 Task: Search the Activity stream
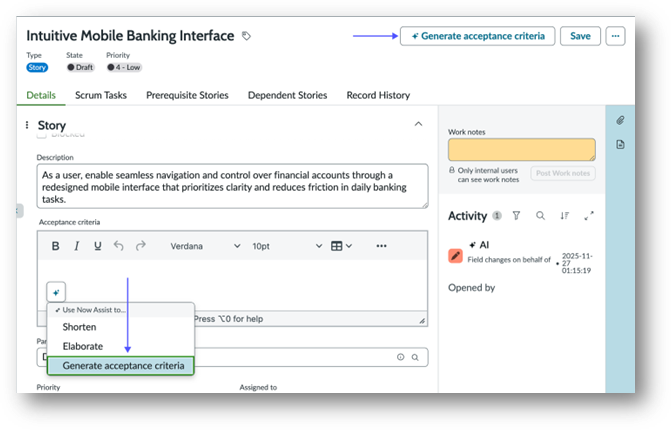[540, 215]
